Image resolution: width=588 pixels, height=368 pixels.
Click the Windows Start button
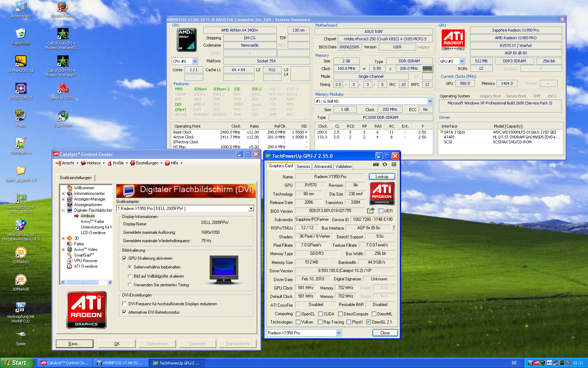tap(17, 363)
